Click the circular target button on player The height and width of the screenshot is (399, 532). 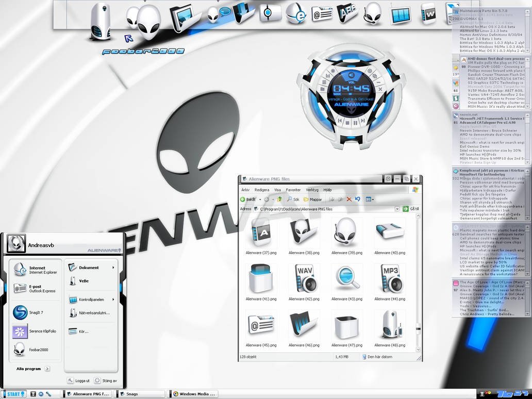(370, 71)
